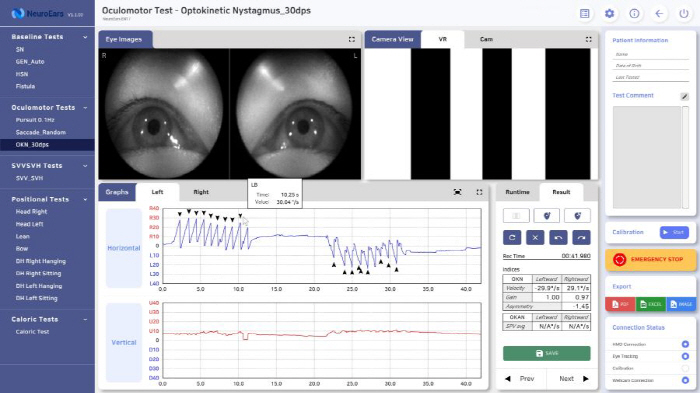Image resolution: width=700 pixels, height=393 pixels.
Task: Select OKN_30dps test
Action: pos(47,145)
